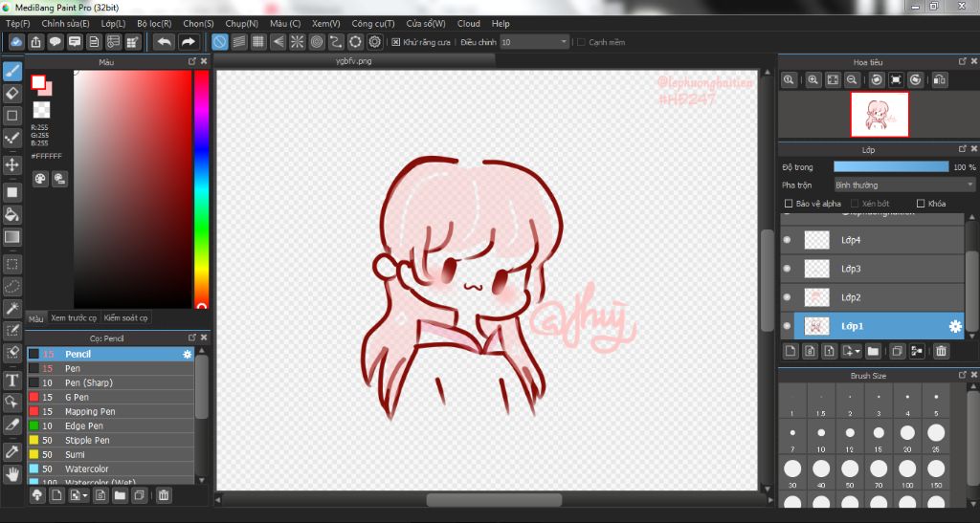The height and width of the screenshot is (523, 980).
Task: Turn snap off in toolbar
Action: pos(219,42)
